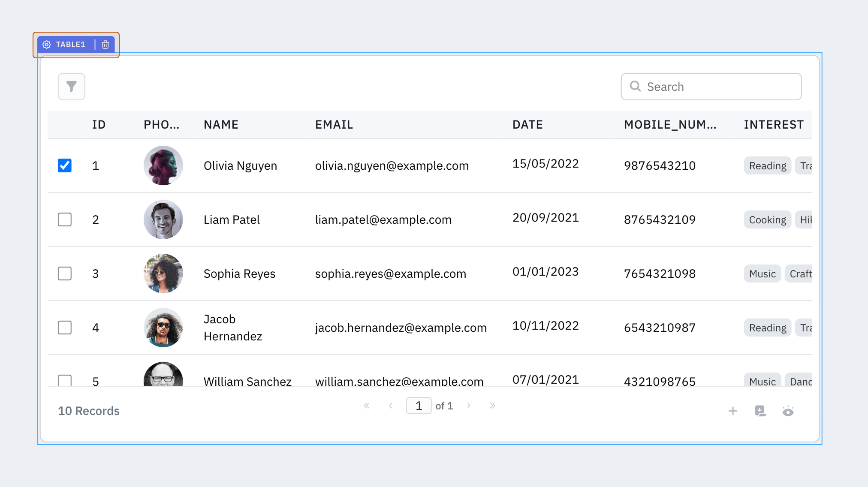Click the add new row plus icon
868x487 pixels.
click(733, 411)
